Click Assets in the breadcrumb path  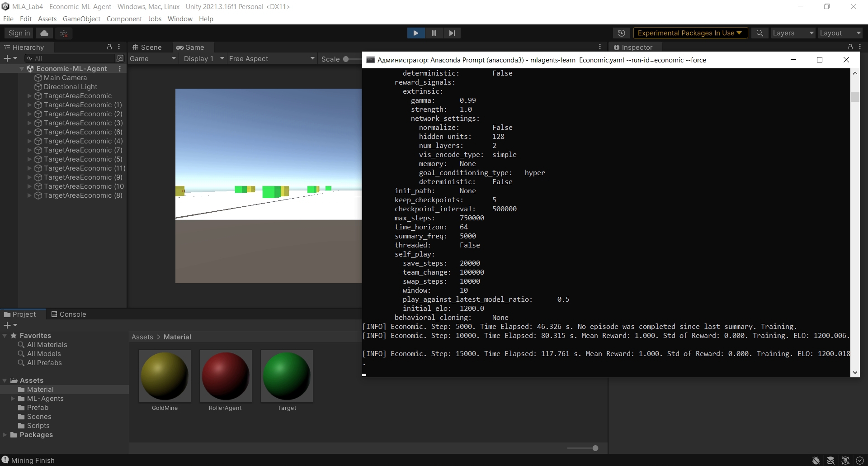click(x=142, y=337)
